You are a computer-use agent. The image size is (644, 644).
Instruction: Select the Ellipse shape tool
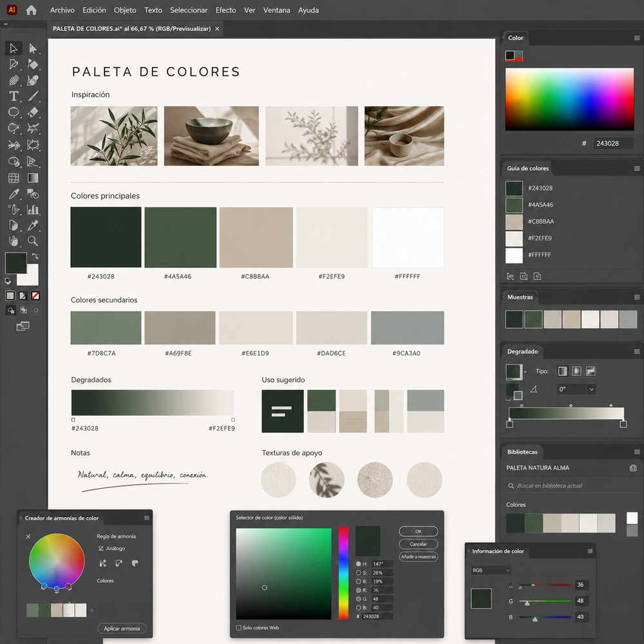[x=14, y=112]
